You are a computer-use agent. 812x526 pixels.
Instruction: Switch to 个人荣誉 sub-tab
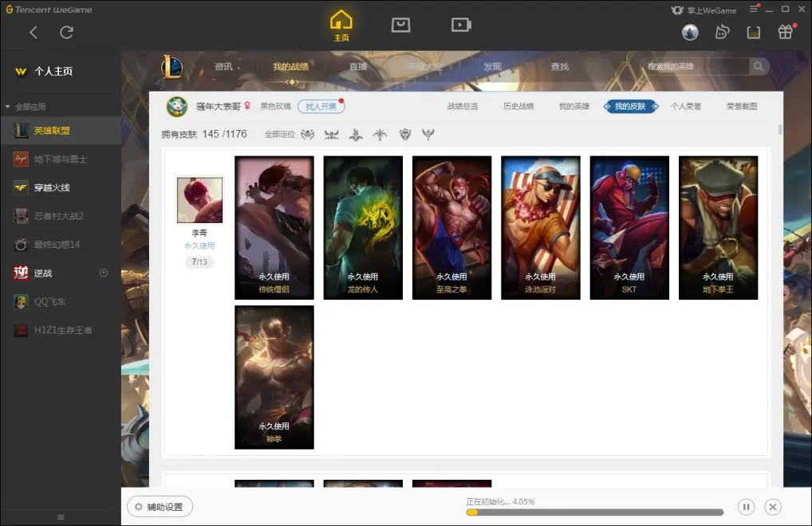pyautogui.click(x=686, y=107)
